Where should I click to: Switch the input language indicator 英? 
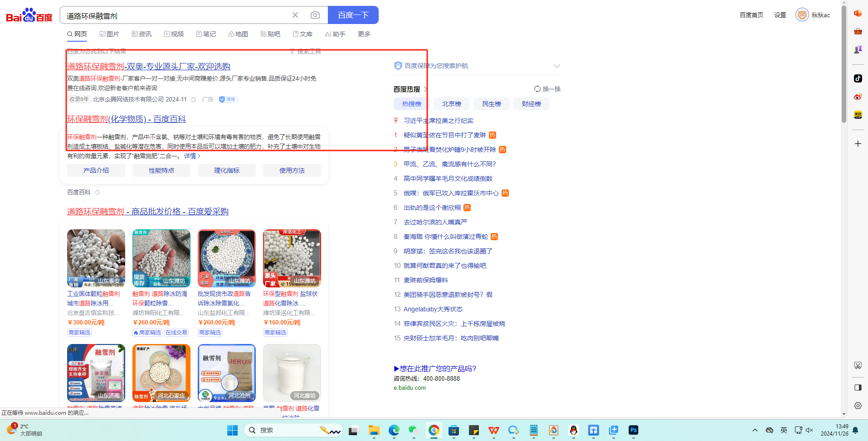coord(784,430)
